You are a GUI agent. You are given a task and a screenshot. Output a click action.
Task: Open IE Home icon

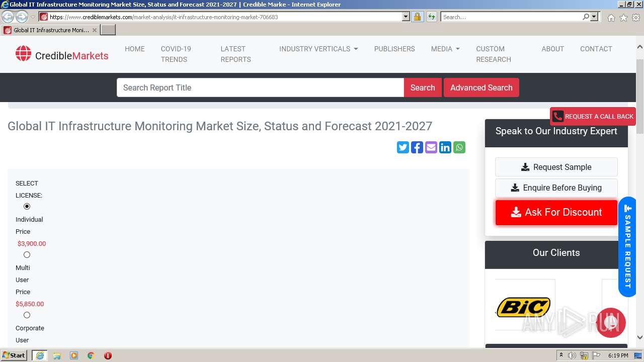tap(611, 18)
